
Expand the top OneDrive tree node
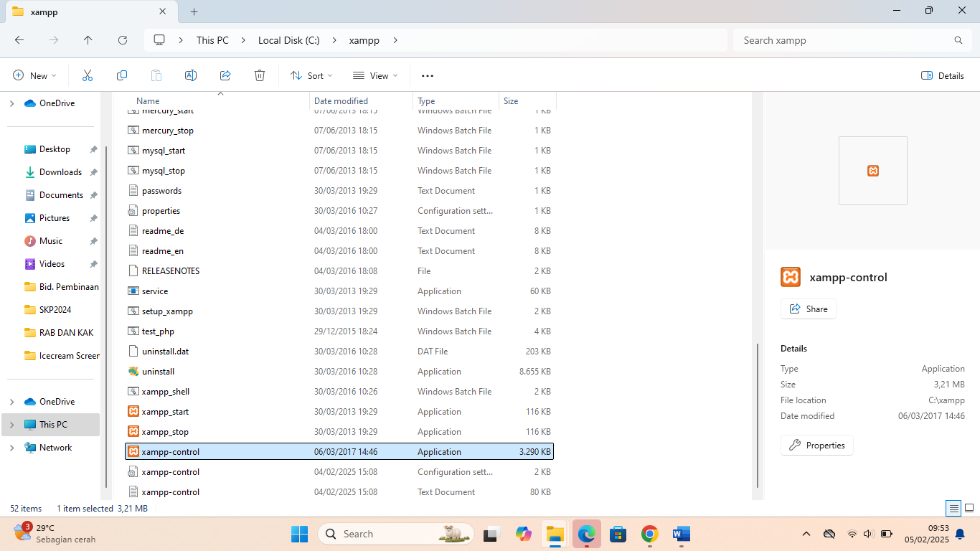tap(11, 103)
